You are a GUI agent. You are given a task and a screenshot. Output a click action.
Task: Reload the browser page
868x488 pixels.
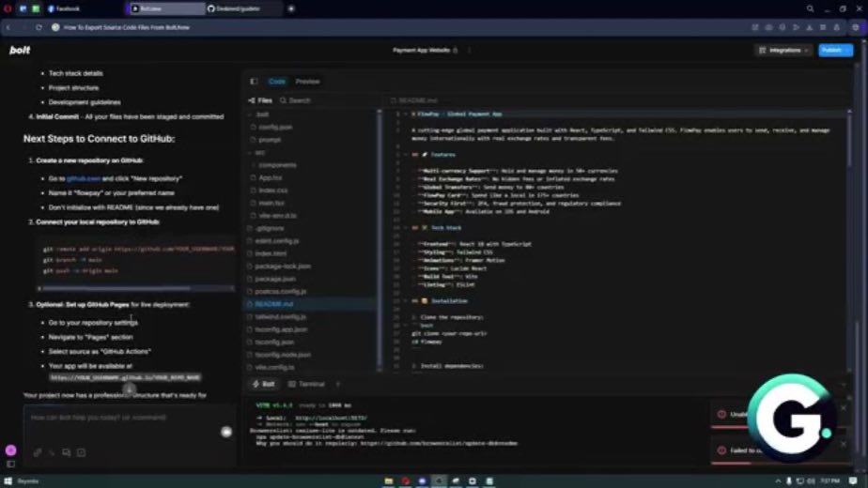click(x=39, y=27)
